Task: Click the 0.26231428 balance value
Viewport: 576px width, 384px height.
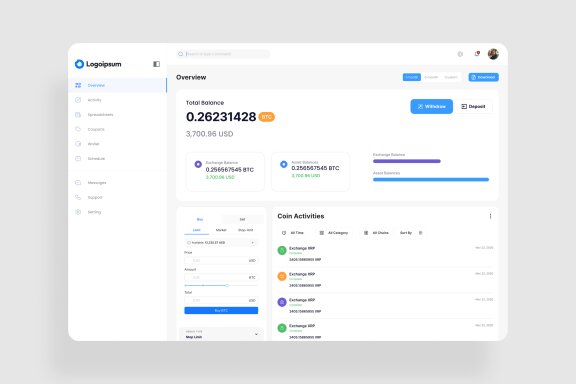Action: 221,117
